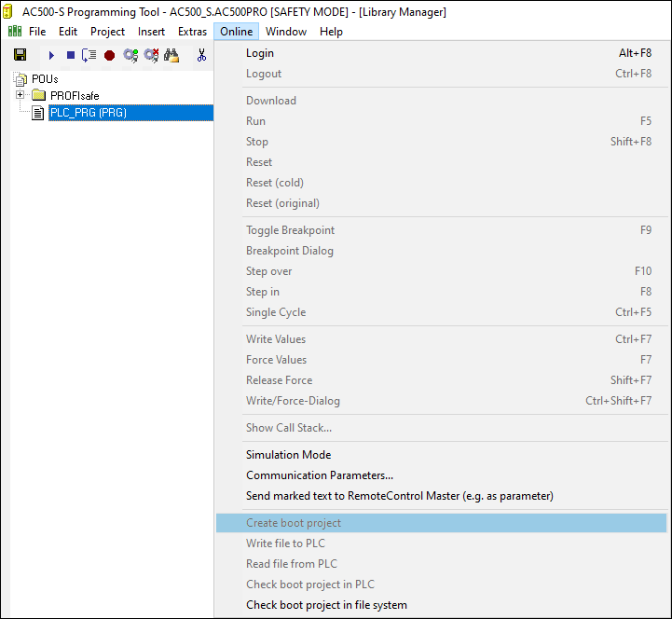Viewport: 672px width, 619px height.
Task: Select PLC_PRG (PRG) in the tree
Action: point(88,113)
